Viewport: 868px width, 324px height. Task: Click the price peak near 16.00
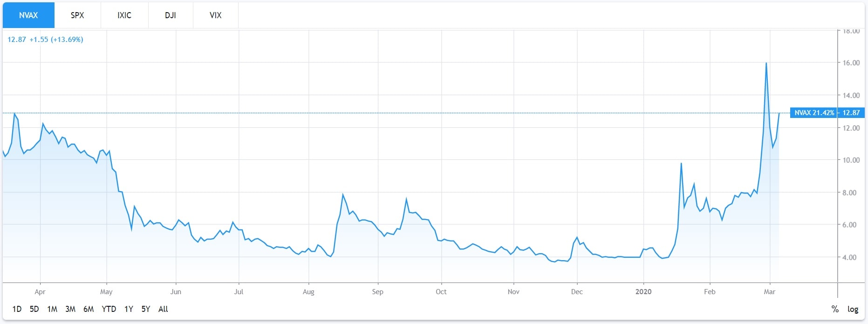(x=766, y=63)
